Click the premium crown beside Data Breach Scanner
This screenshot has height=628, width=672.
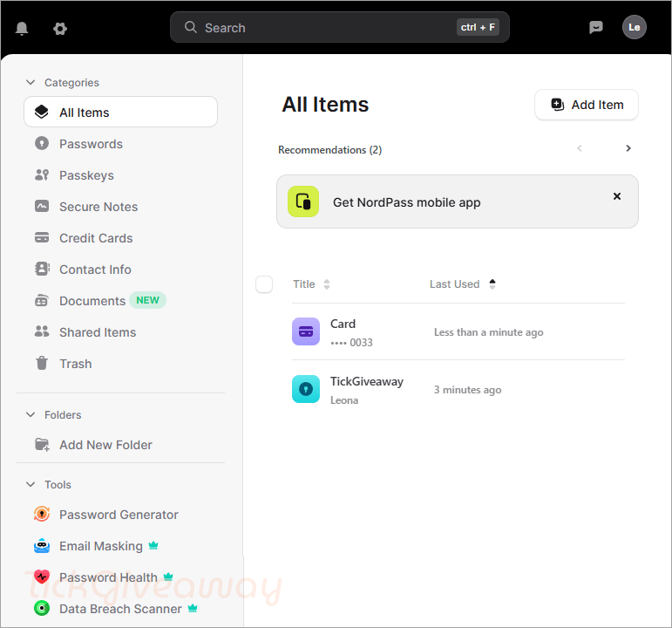193,608
